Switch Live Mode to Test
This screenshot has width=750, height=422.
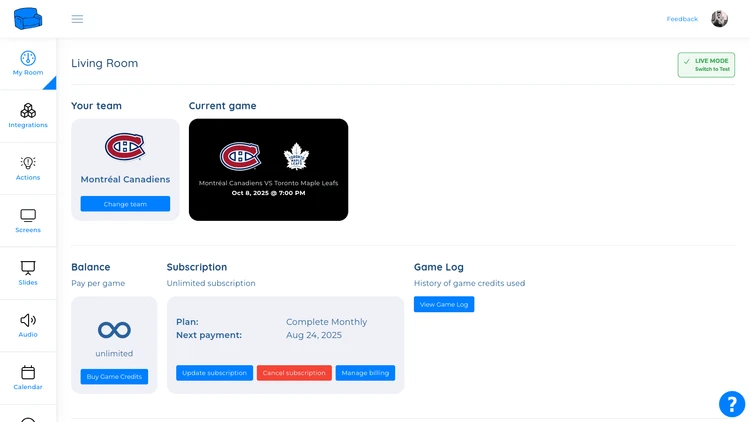(706, 65)
